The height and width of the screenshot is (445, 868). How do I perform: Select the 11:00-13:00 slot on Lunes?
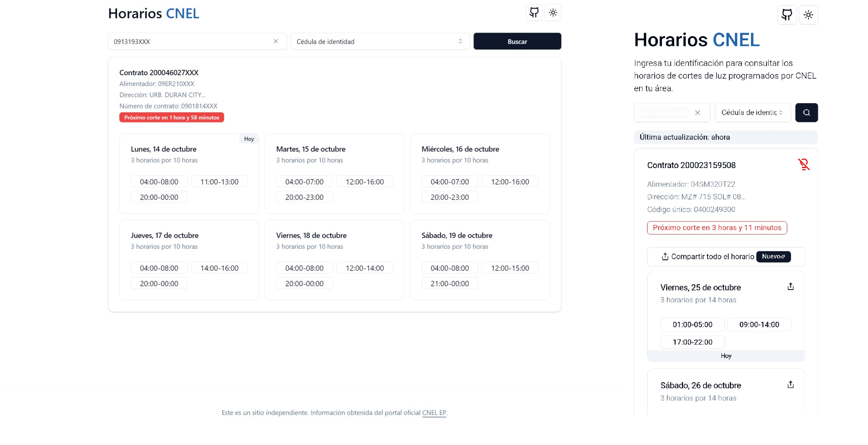point(219,181)
